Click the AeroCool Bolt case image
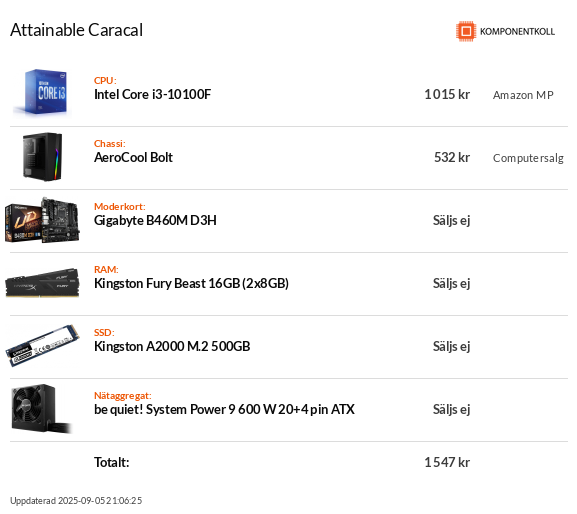The height and width of the screenshot is (514, 577). (x=42, y=156)
